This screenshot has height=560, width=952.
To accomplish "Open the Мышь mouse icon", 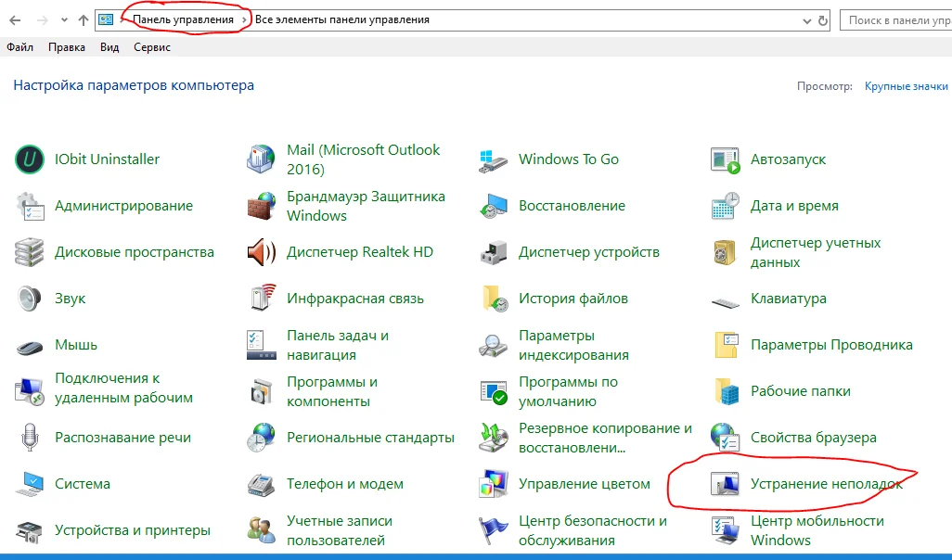I will tap(29, 346).
